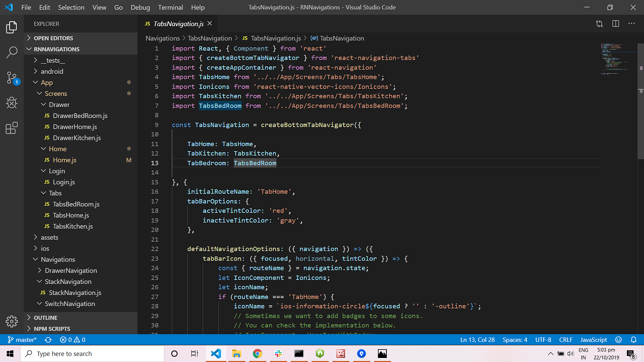Open the Manage gear icon

(x=12, y=321)
